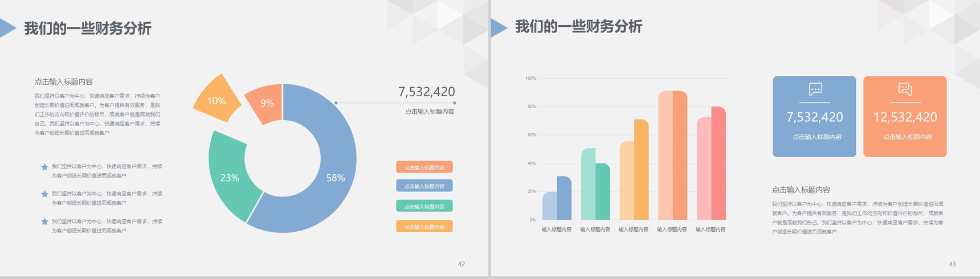The width and height of the screenshot is (980, 279).
Task: Click the 100% axis label
Action: point(530,78)
